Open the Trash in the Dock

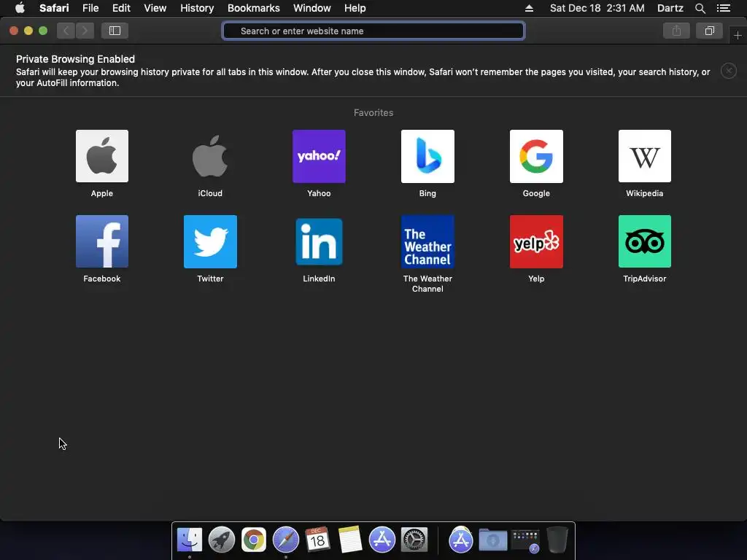(557, 540)
